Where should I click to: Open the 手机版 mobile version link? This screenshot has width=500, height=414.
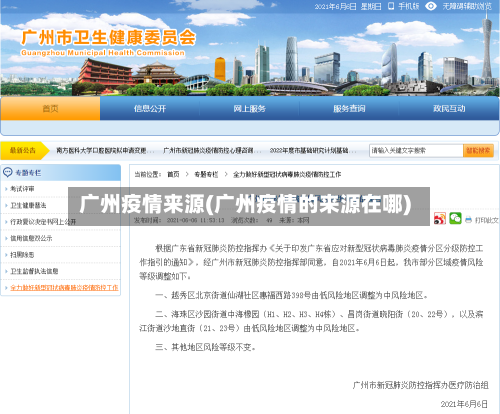tap(409, 6)
